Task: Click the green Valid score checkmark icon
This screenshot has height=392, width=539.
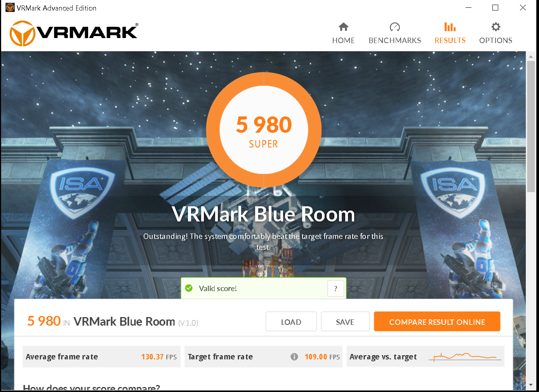Action: (x=189, y=288)
